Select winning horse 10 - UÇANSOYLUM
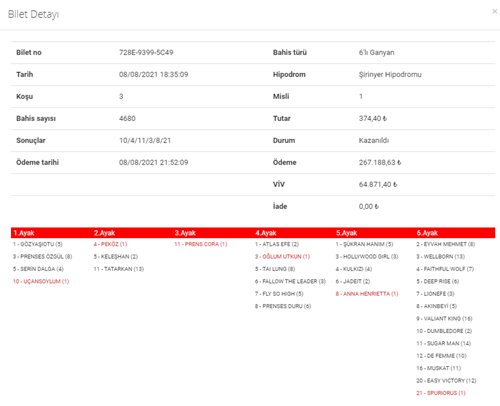Screen dimensions: 500x406 pyautogui.click(x=41, y=281)
